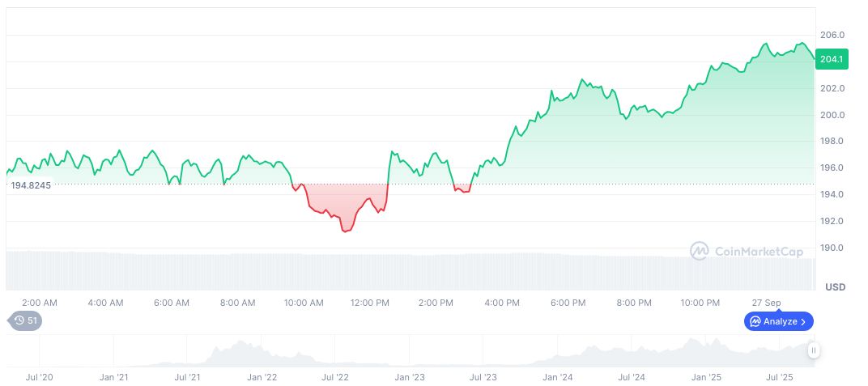Click the green 204.1 current price tag

832,59
